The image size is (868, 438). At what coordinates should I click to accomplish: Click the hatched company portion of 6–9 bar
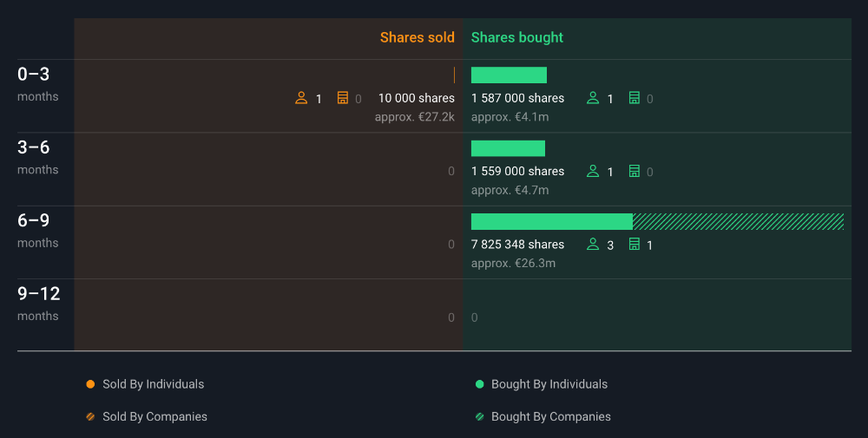[738, 221]
